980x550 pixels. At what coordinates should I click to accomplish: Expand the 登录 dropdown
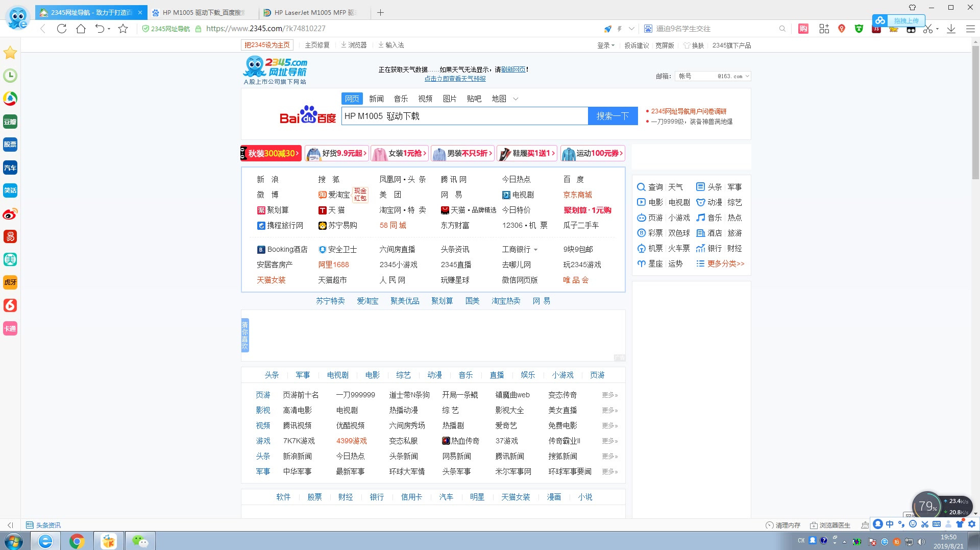[x=606, y=45]
